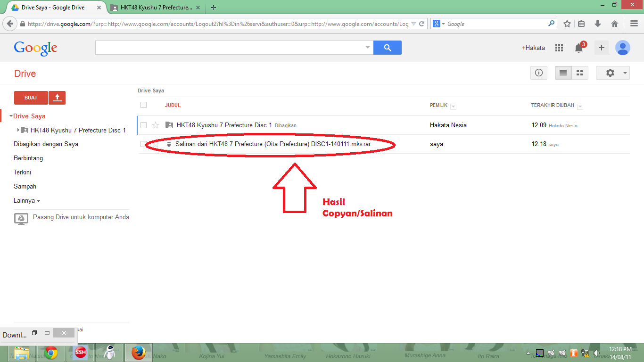
Task: Open notifications bell with 3 alerts
Action: 579,48
